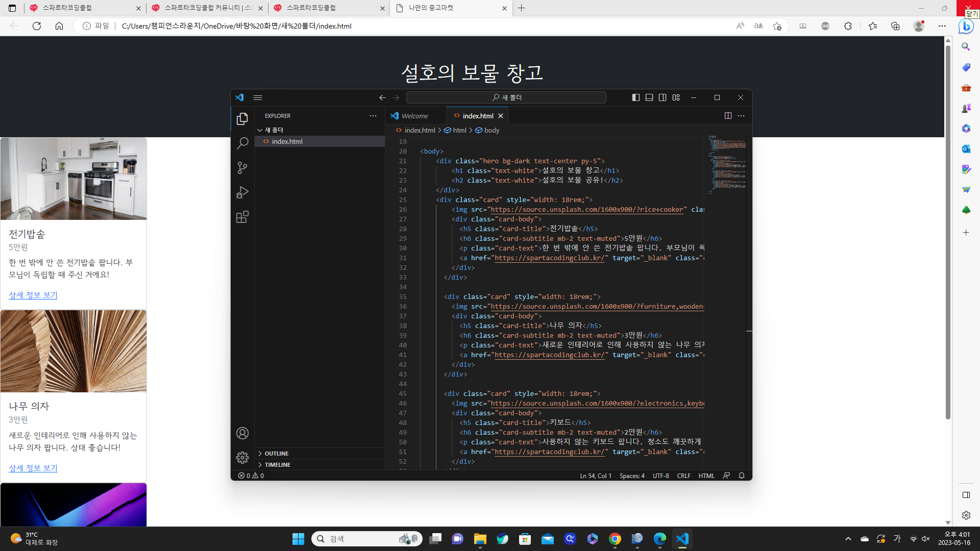
Task: Open Run and Debug view
Action: [x=242, y=192]
